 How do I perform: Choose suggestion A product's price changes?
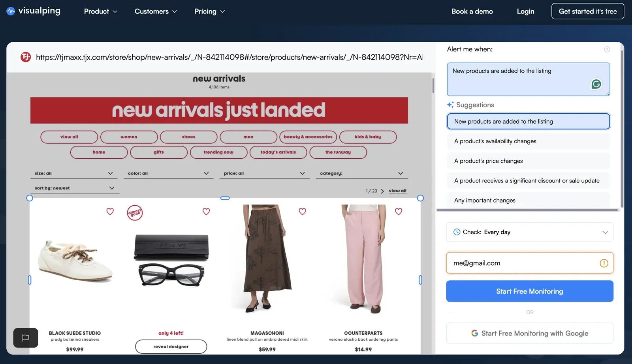tap(529, 161)
